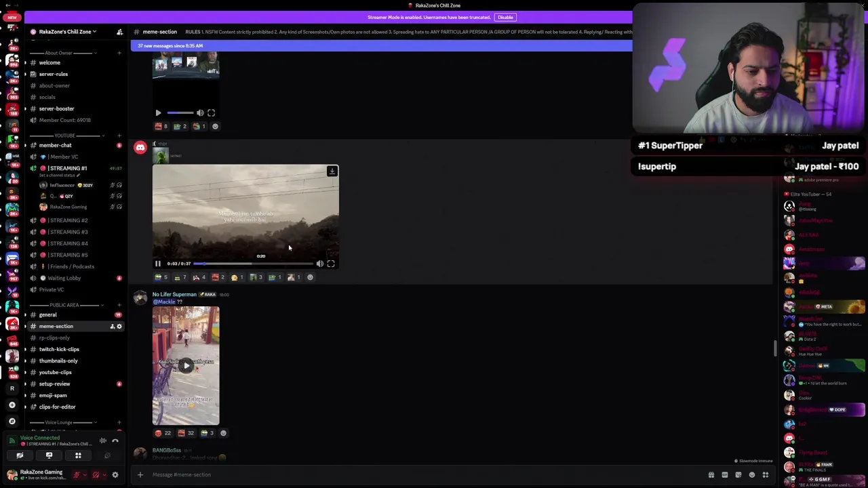Collapse the YOUTUBE category
The image size is (868, 488).
coord(64,136)
